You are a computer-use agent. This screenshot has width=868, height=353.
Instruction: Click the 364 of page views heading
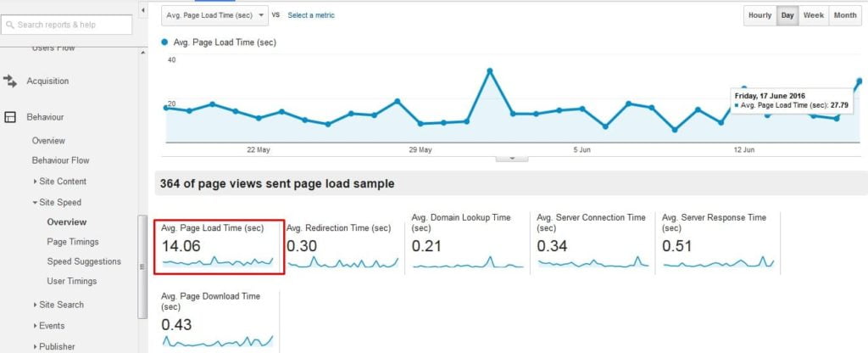(277, 184)
